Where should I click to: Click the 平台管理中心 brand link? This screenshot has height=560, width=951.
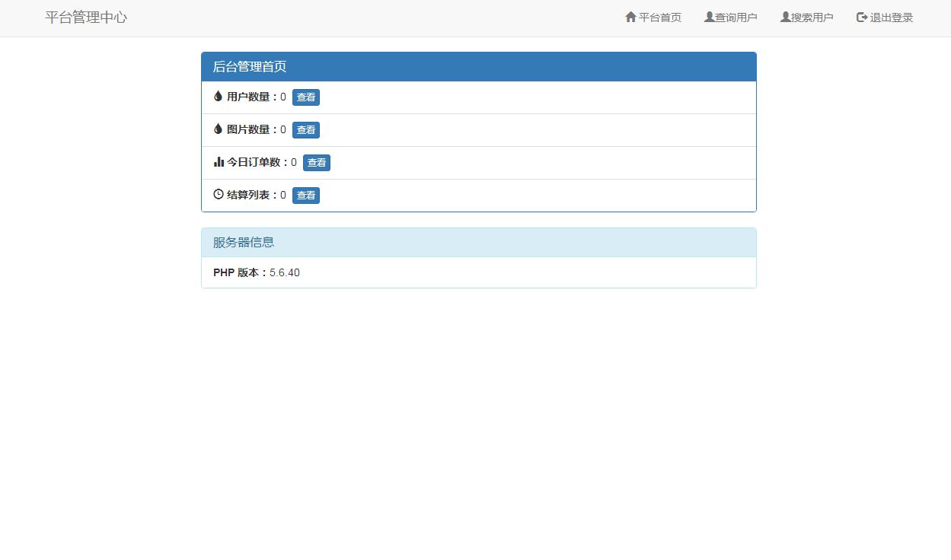[86, 17]
